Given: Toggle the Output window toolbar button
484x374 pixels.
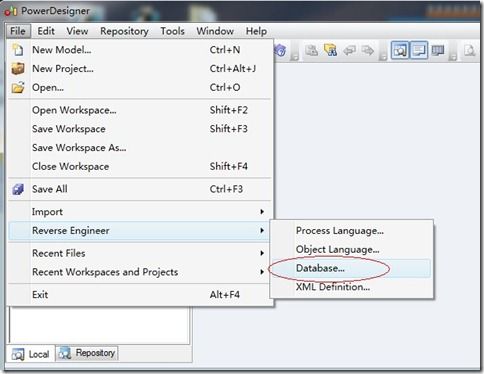Looking at the screenshot, I should click(x=419, y=51).
